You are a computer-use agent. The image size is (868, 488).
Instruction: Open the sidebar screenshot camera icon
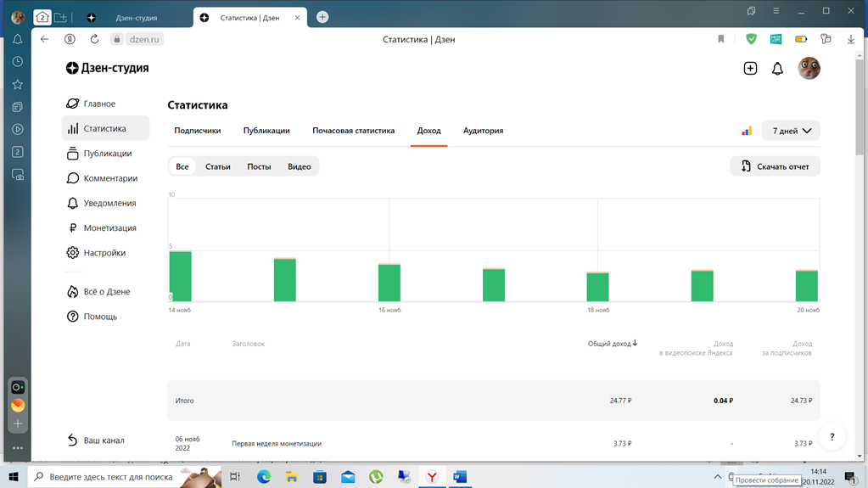coord(18,175)
